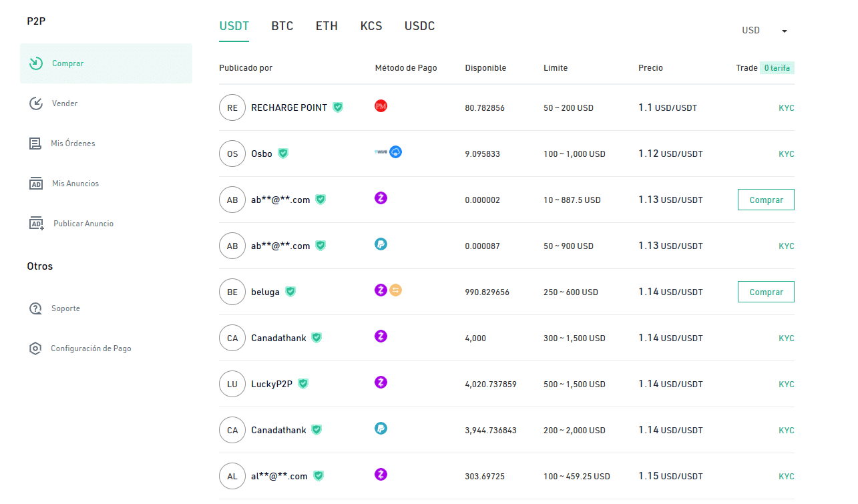Image resolution: width=858 pixels, height=504 pixels.
Task: Click the Configuración de Pago hexagon icon
Action: point(35,348)
